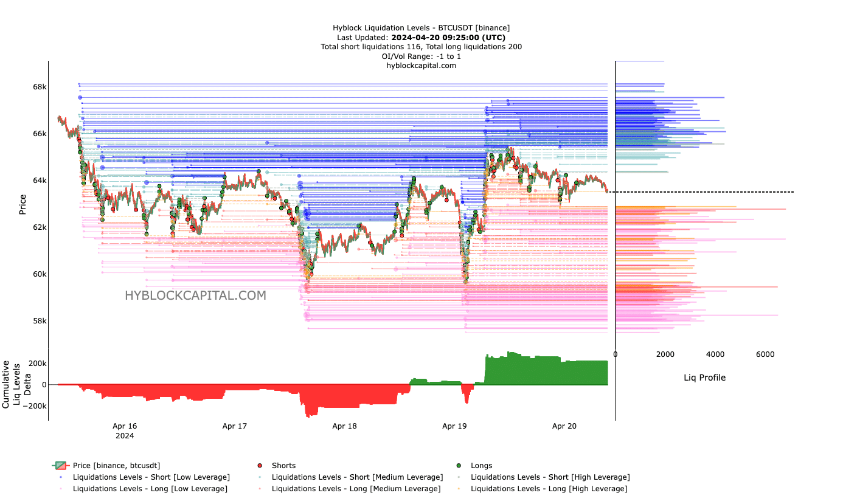
Task: Click the chart title Hyblock Liquidation Levels
Action: tap(421, 27)
